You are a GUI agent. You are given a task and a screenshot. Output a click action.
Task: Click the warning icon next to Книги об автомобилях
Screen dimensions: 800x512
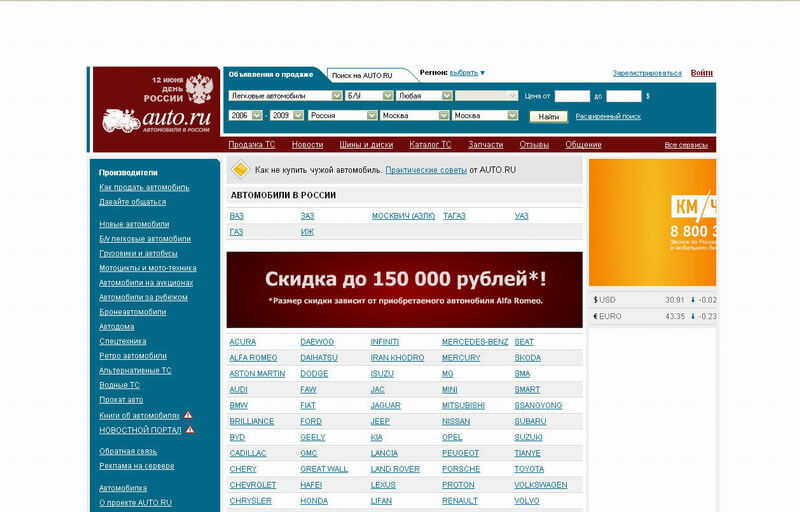[188, 415]
